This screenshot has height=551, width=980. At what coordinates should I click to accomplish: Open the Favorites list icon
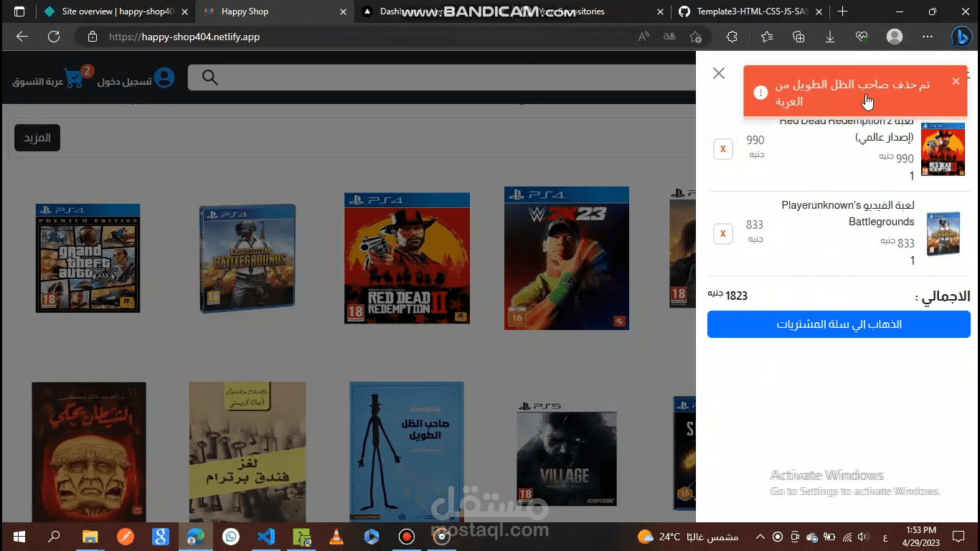tap(767, 37)
